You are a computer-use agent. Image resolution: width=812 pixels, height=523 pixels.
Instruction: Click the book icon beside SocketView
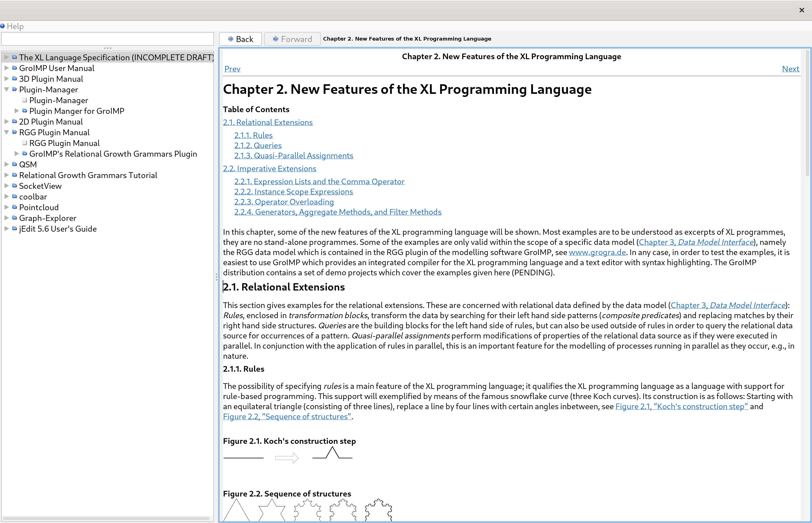[x=14, y=186]
